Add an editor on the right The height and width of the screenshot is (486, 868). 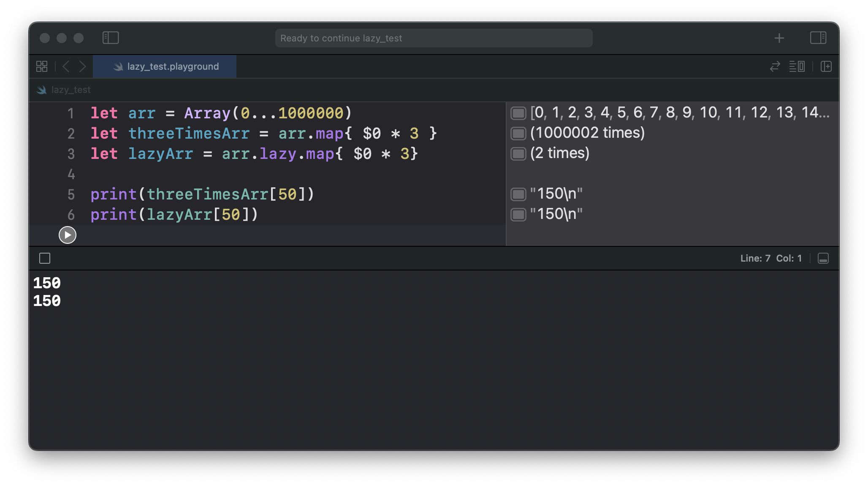[x=826, y=67]
